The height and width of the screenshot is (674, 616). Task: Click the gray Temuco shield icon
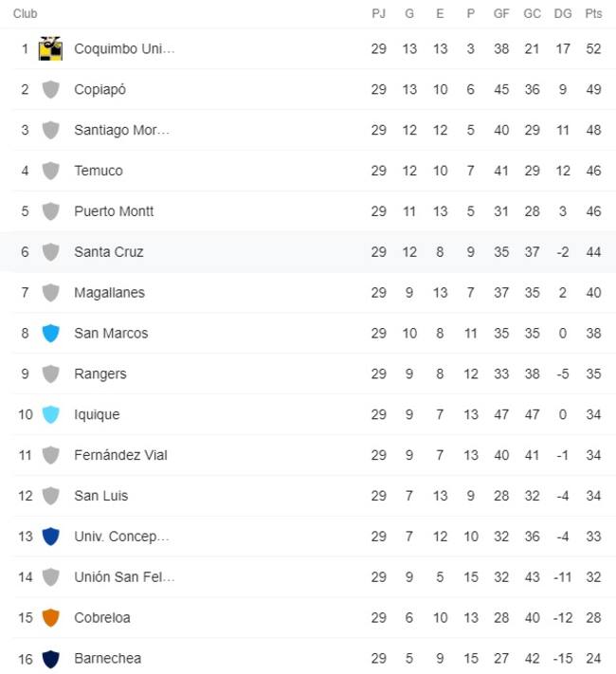click(51, 171)
